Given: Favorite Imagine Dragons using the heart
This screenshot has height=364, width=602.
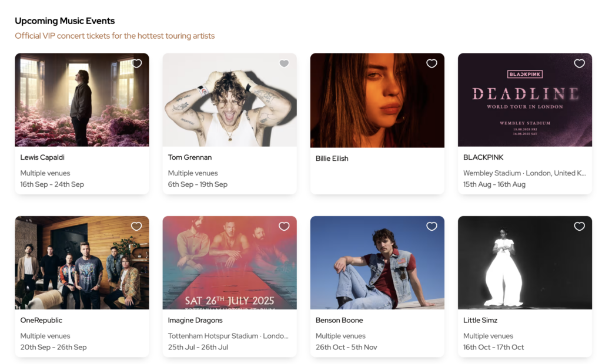Looking at the screenshot, I should click(x=284, y=226).
